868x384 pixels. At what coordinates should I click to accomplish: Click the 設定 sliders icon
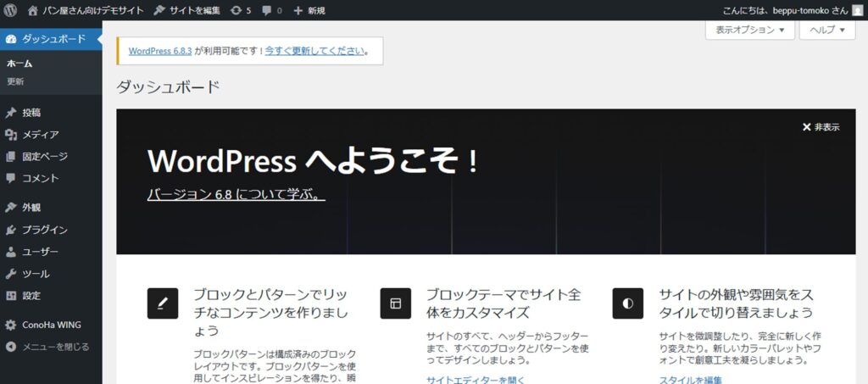[10, 296]
